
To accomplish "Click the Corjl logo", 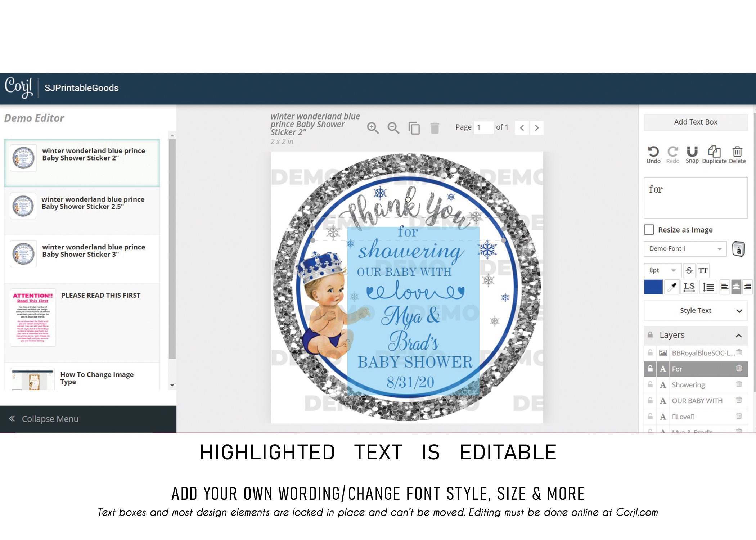I will point(19,87).
